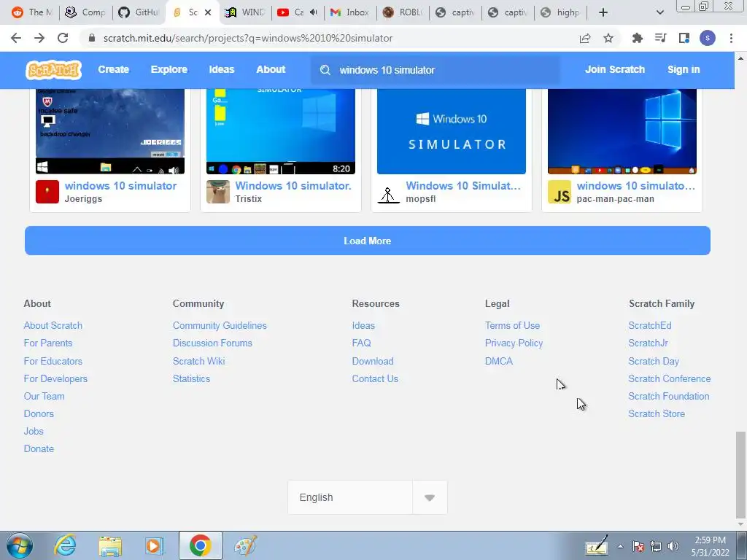
Task: Click the volume speaker tray icon
Action: [x=673, y=546]
